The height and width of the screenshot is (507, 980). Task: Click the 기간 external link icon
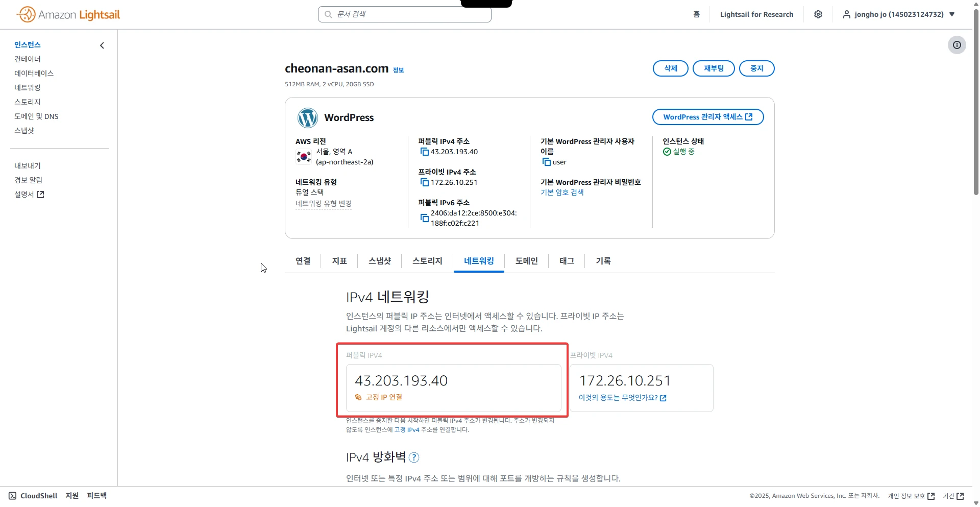[960, 496]
